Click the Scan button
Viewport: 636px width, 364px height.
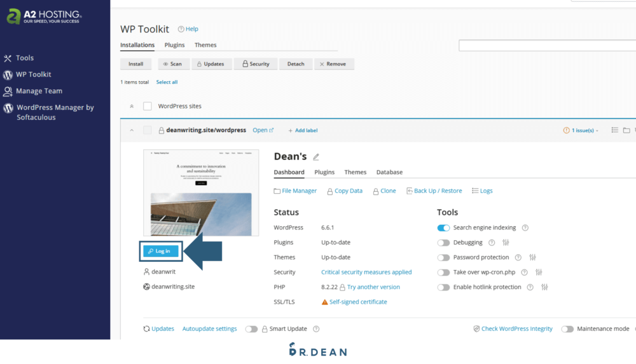(173, 64)
